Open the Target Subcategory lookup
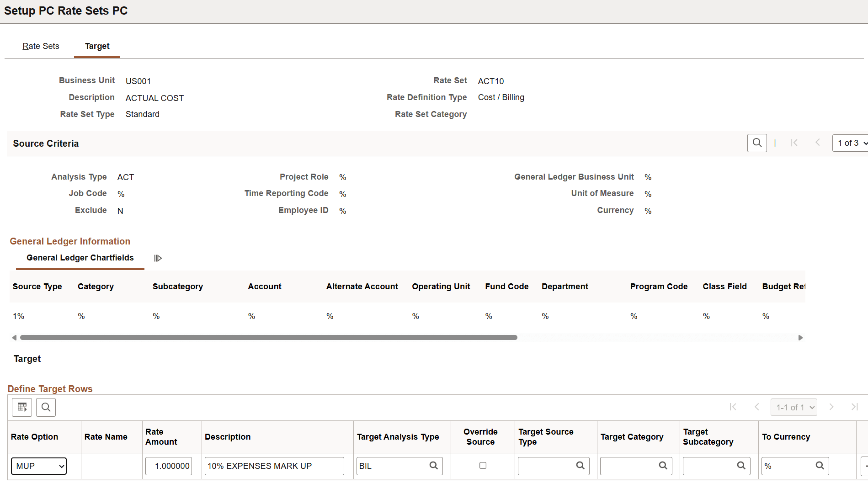 pyautogui.click(x=741, y=466)
